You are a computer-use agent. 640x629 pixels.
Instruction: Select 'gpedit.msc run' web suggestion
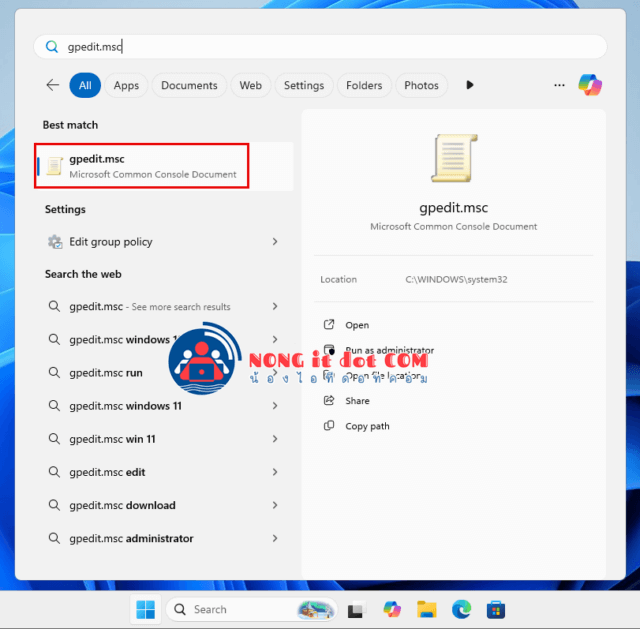[x=106, y=373]
